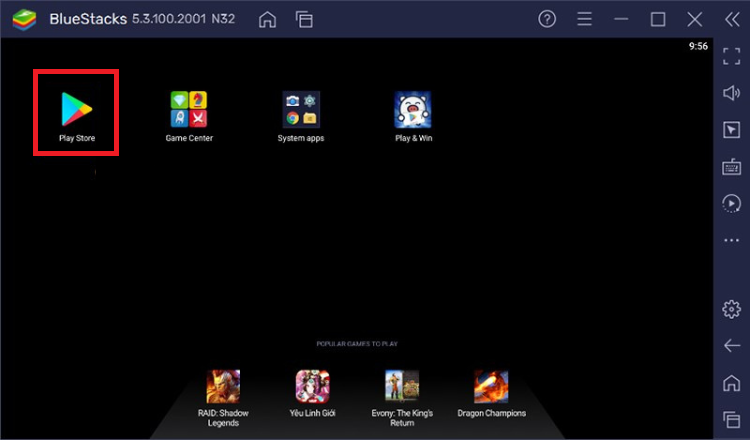Open Evony: The King's Return game
This screenshot has width=750, height=440.
[402, 386]
